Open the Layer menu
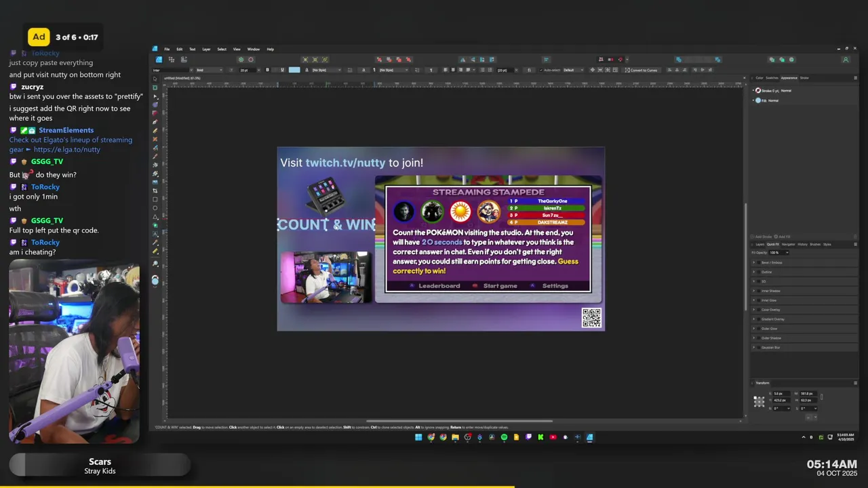Viewport: 868px width, 488px height. 206,49
